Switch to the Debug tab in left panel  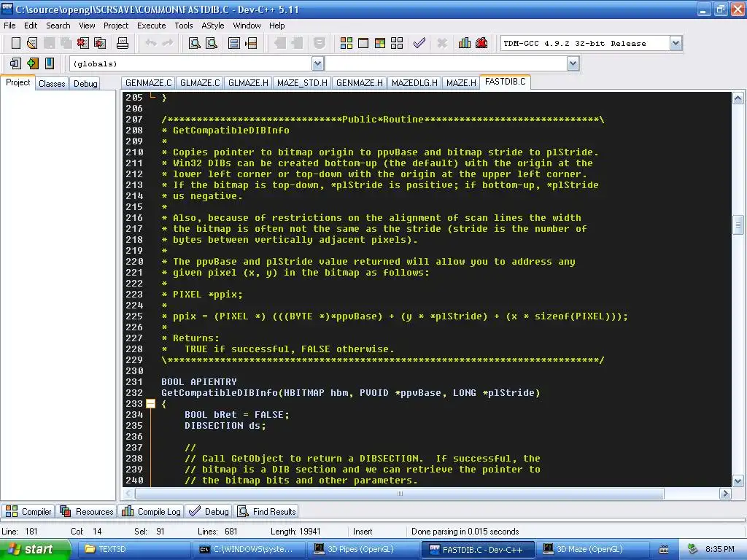pyautogui.click(x=85, y=83)
